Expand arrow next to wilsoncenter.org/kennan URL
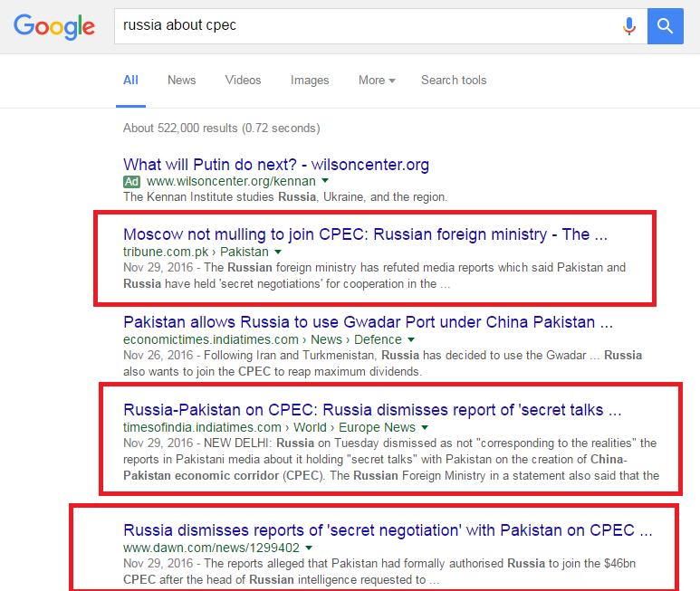This screenshot has height=591, width=700. click(325, 181)
